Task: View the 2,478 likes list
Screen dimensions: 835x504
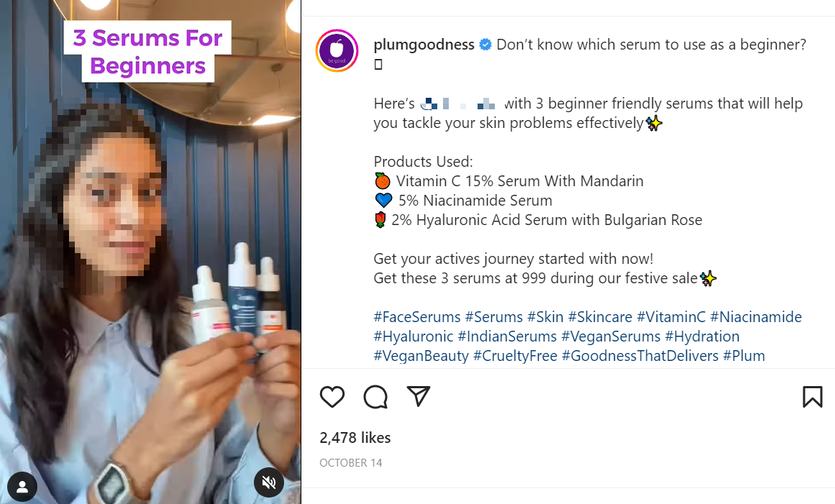Action: [x=355, y=437]
